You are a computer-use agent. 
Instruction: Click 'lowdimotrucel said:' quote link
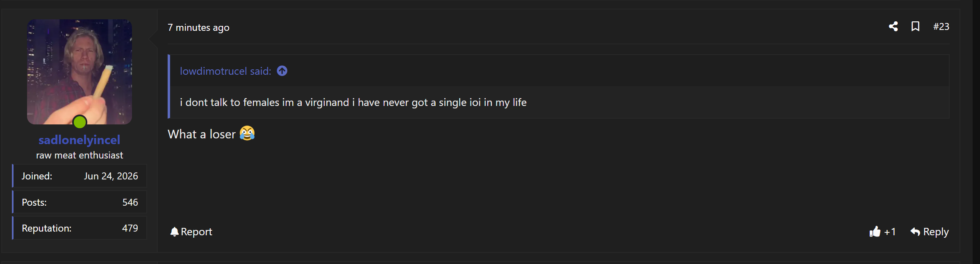point(225,71)
